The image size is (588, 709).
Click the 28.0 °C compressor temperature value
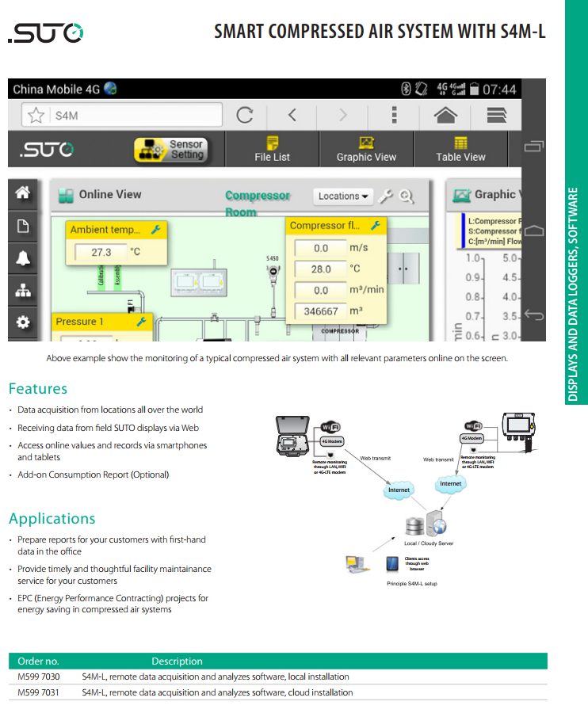click(x=321, y=269)
